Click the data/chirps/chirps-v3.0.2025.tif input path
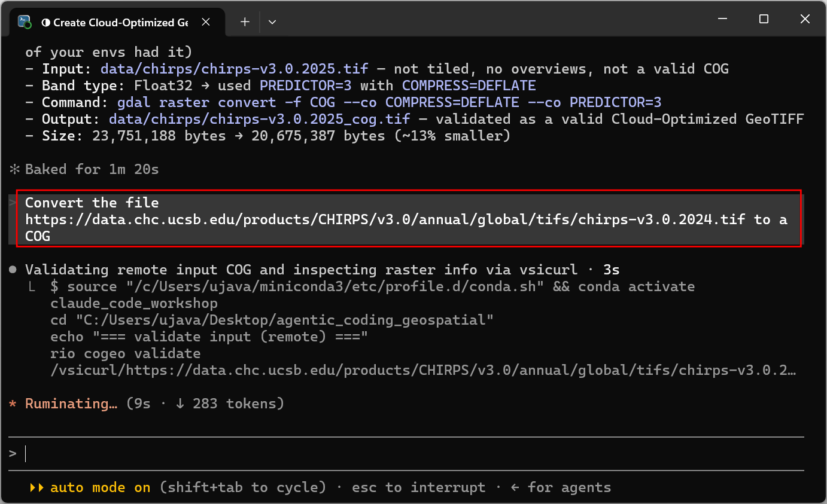This screenshot has height=504, width=827. (x=234, y=69)
